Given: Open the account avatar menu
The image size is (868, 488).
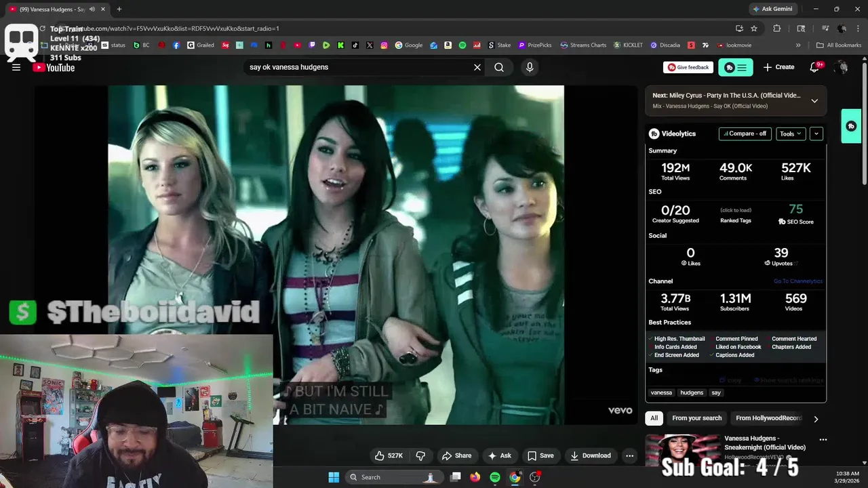Looking at the screenshot, I should (842, 67).
